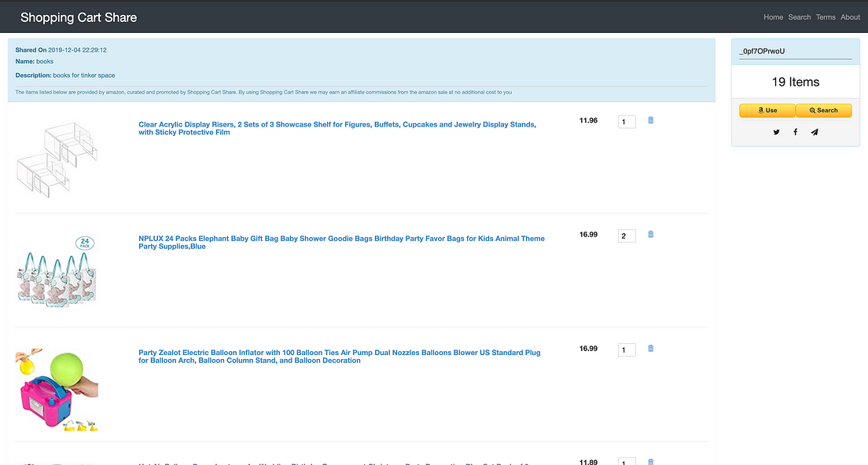Share the cart on Facebook
This screenshot has width=868, height=465.
[x=796, y=132]
